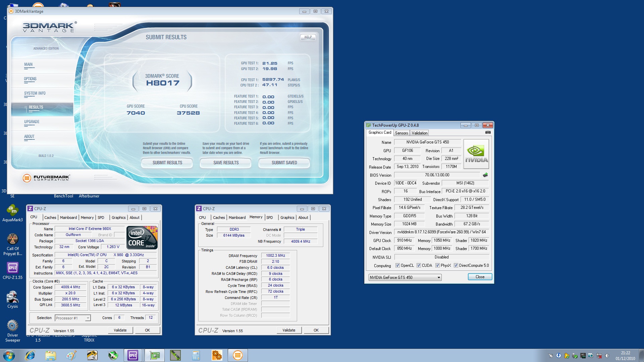Click the SUBMIT RESULTS button
The width and height of the screenshot is (644, 362).
pos(167,163)
